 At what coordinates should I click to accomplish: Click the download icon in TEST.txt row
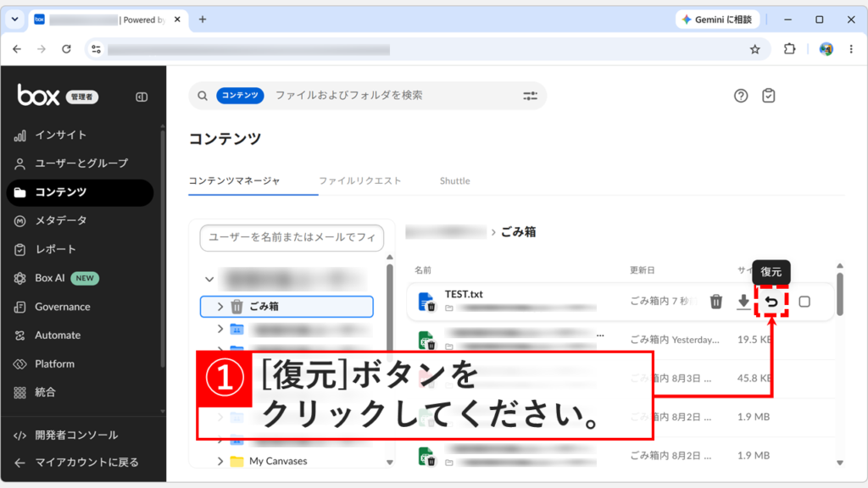[x=743, y=302]
